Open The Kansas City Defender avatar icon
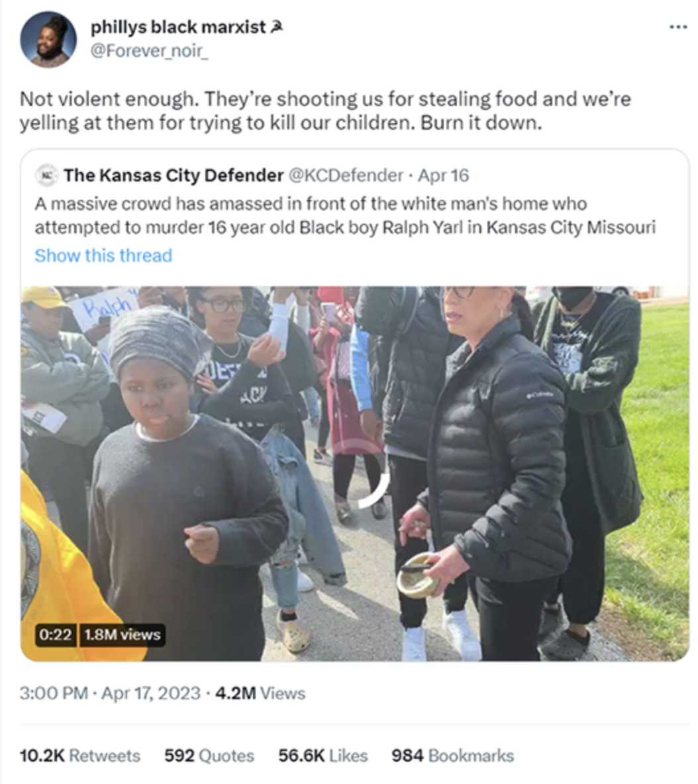Viewport: 698px width, 784px height. (47, 175)
